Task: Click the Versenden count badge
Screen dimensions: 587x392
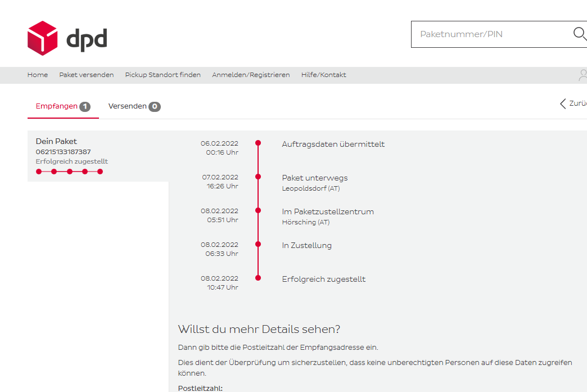Action: click(x=155, y=106)
